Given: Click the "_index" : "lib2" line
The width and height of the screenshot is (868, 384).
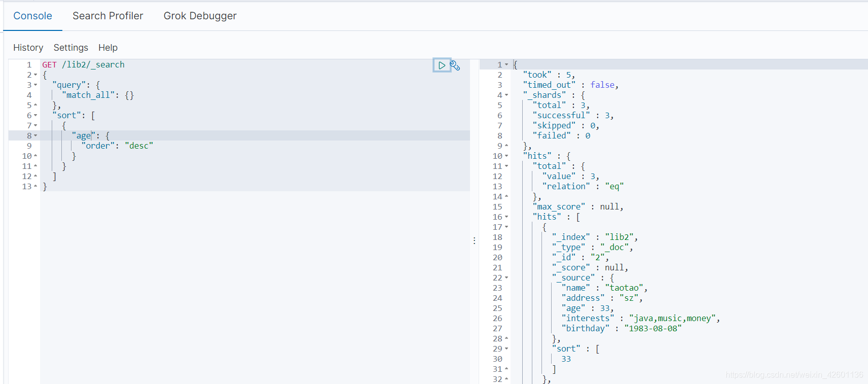Looking at the screenshot, I should pos(595,237).
